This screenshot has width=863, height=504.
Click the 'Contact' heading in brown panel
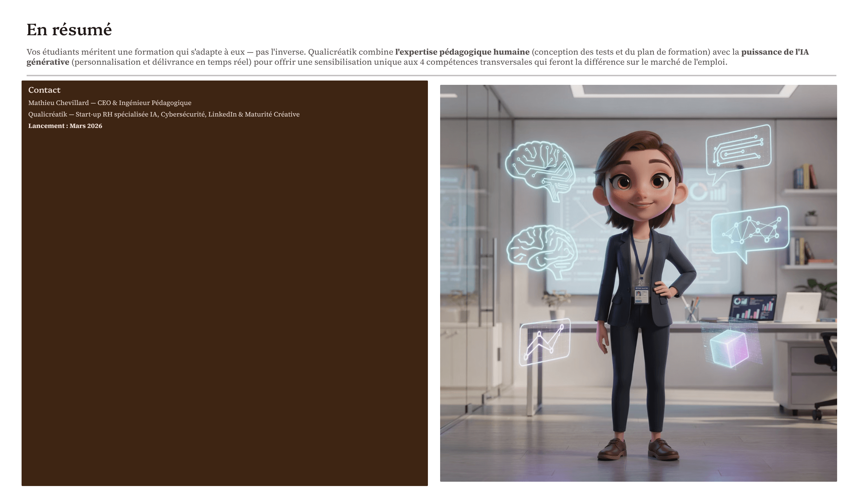(x=44, y=90)
